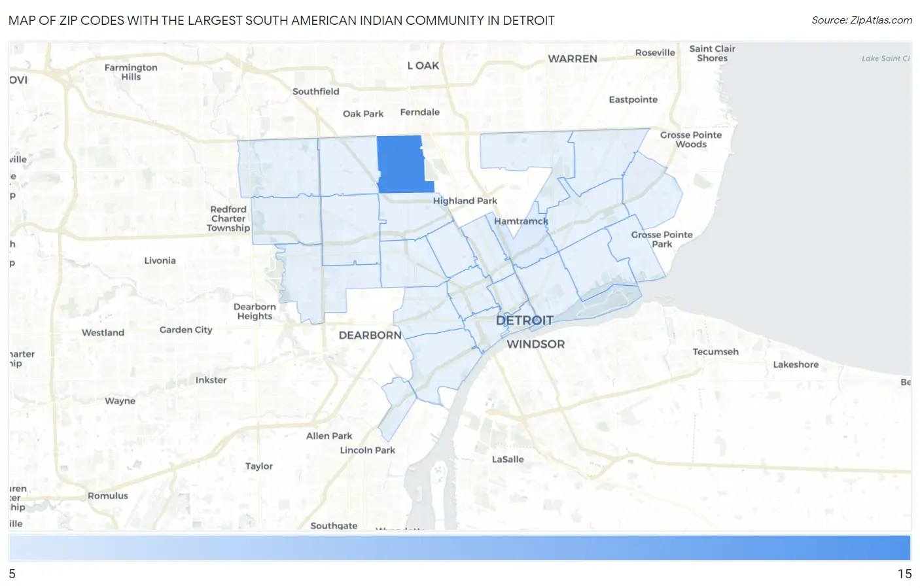Click the Romulus label
920x588 pixels.
tap(108, 496)
